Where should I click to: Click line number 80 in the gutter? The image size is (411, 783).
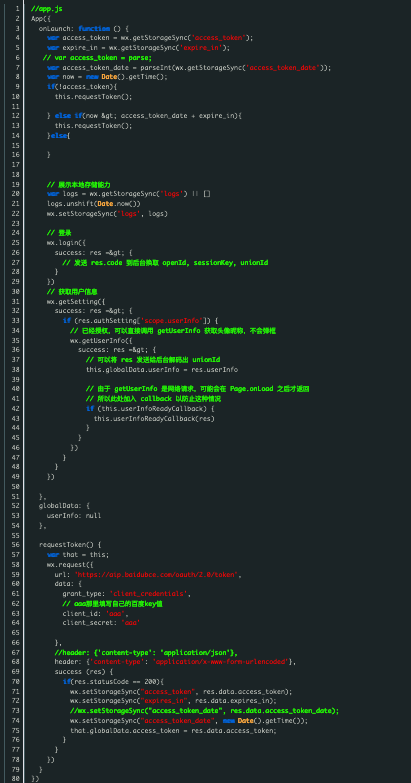(x=15, y=779)
